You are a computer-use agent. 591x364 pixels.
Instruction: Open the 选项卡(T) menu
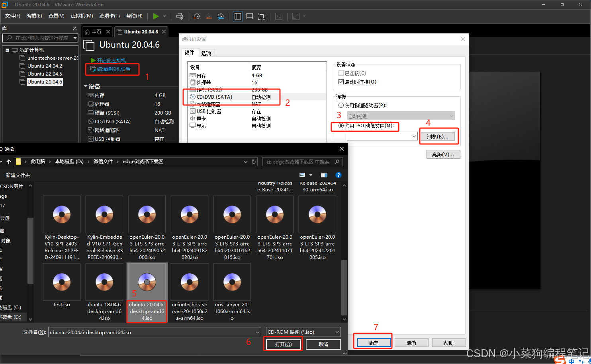[109, 16]
